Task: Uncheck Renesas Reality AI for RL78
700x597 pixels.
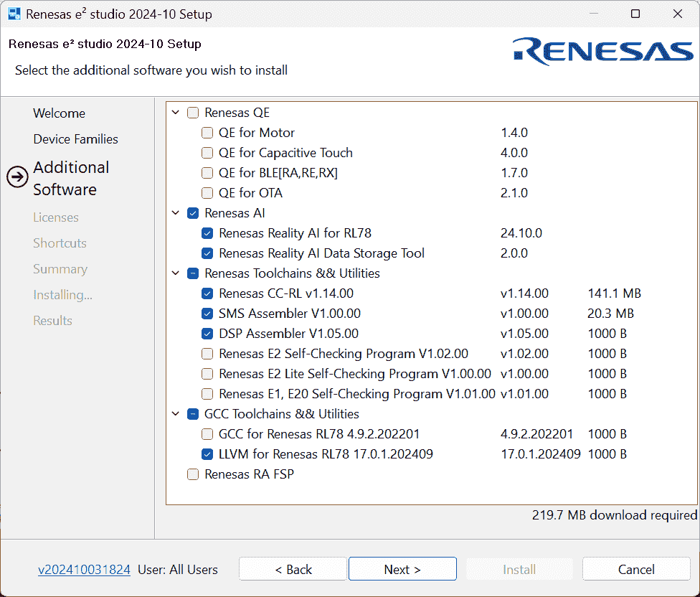Action: pos(207,233)
